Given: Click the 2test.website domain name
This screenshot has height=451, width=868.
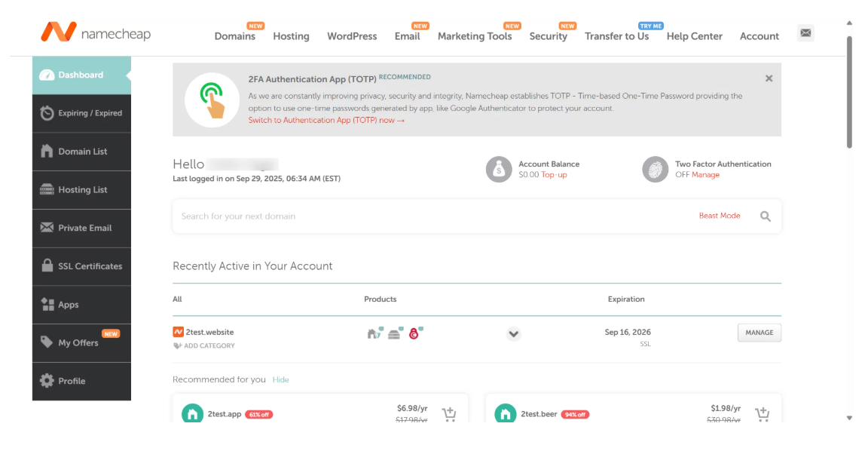Looking at the screenshot, I should (x=209, y=332).
